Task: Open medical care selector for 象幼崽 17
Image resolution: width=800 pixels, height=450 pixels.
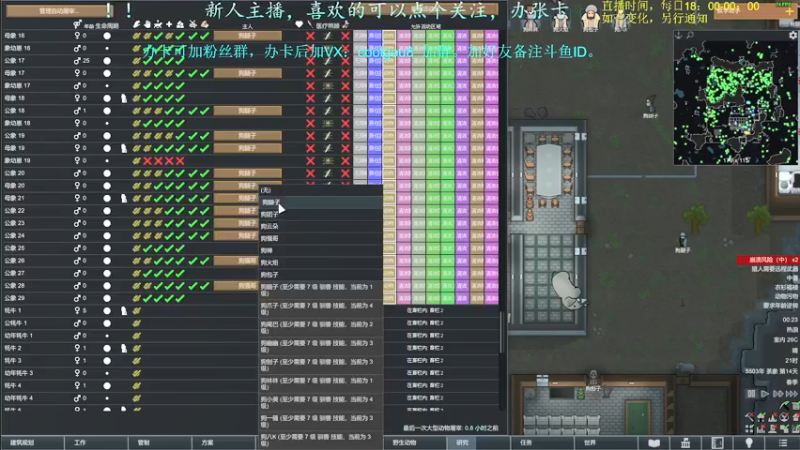Action: 328,86
